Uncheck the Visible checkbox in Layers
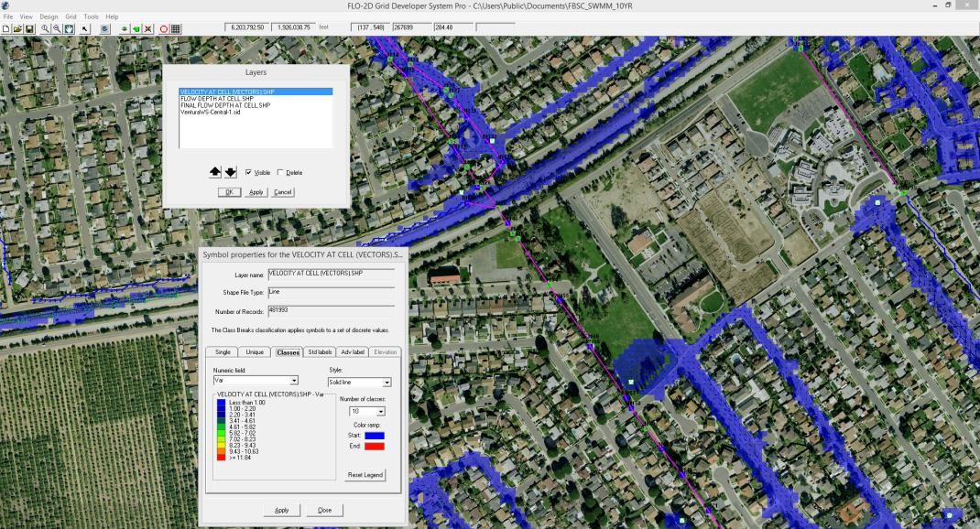 pyautogui.click(x=248, y=172)
